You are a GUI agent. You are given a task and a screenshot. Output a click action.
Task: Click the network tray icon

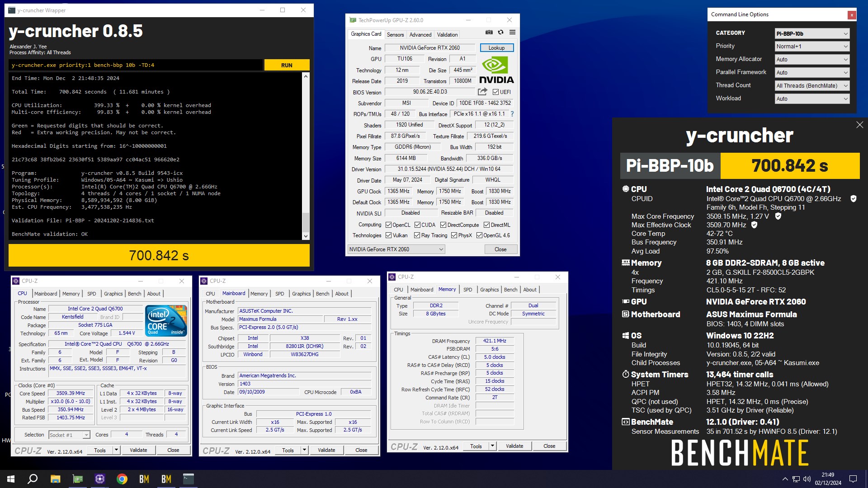pos(796,479)
